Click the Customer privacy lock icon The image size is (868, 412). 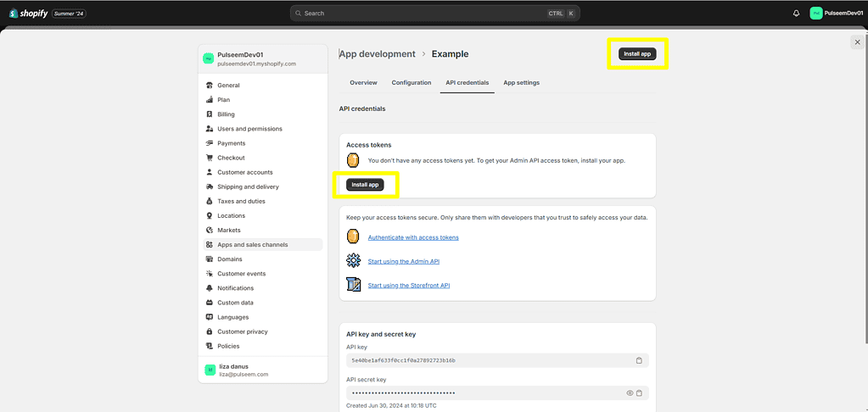(x=210, y=331)
